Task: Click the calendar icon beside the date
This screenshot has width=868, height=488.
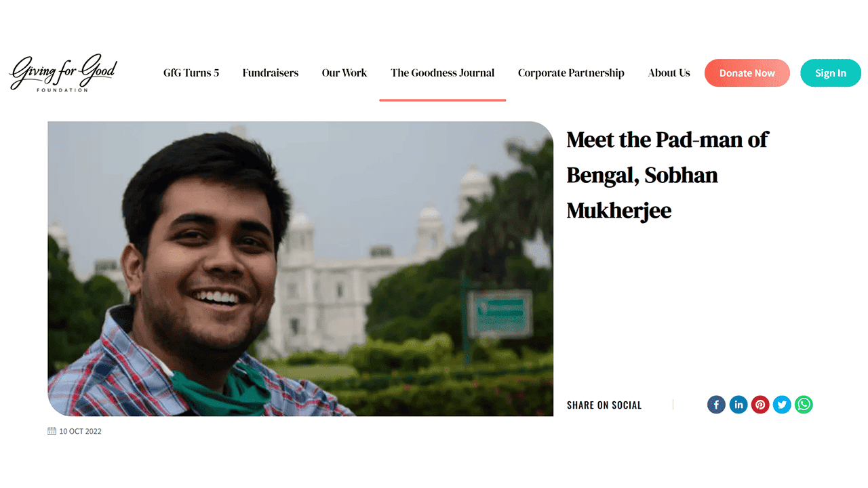Action: [52, 431]
